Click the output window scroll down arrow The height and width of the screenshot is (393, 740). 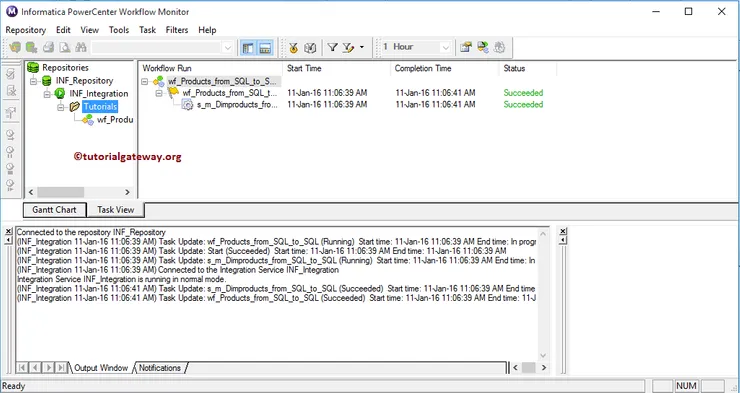tap(543, 355)
